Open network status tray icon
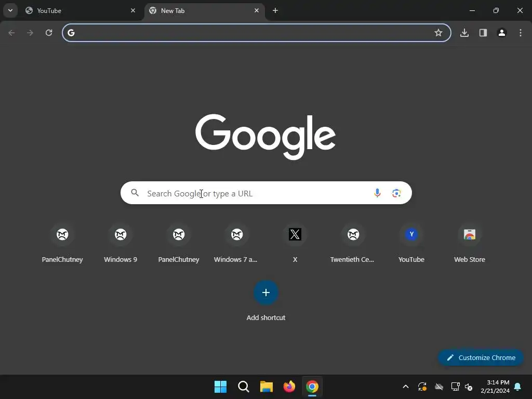The height and width of the screenshot is (399, 532). coord(455,387)
